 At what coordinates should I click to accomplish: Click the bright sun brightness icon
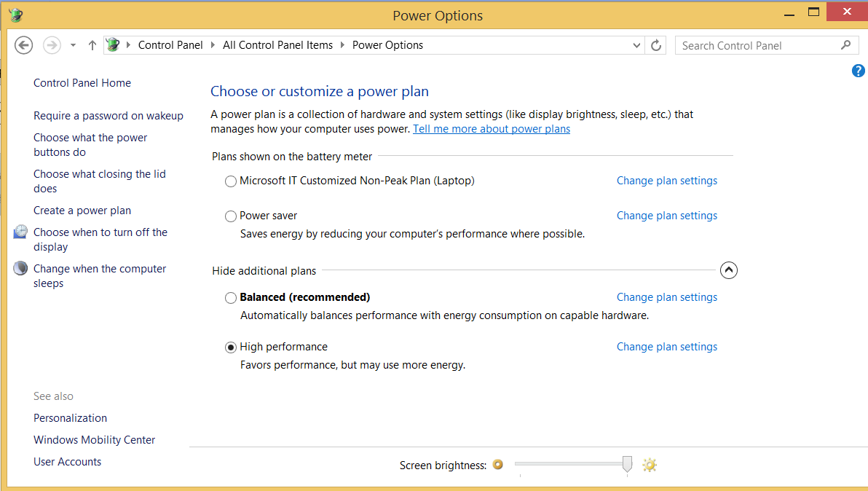click(650, 465)
